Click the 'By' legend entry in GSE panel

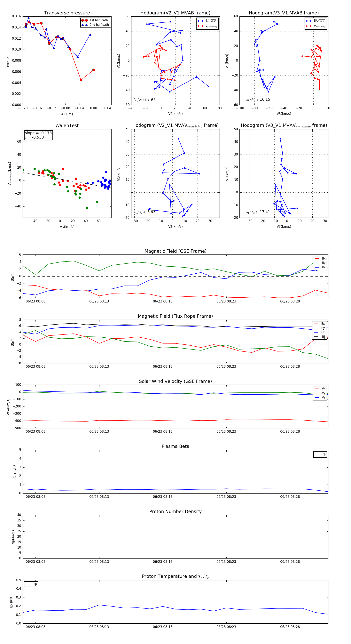(x=320, y=263)
